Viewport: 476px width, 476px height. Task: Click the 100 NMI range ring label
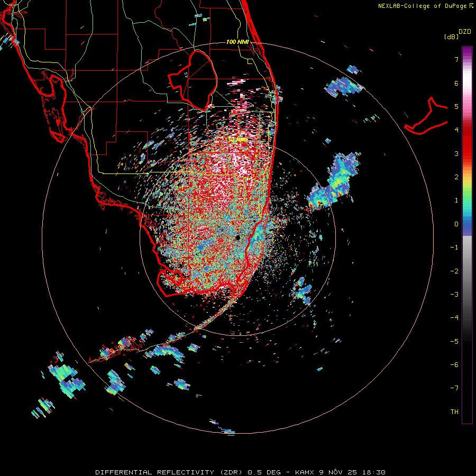pos(237,42)
